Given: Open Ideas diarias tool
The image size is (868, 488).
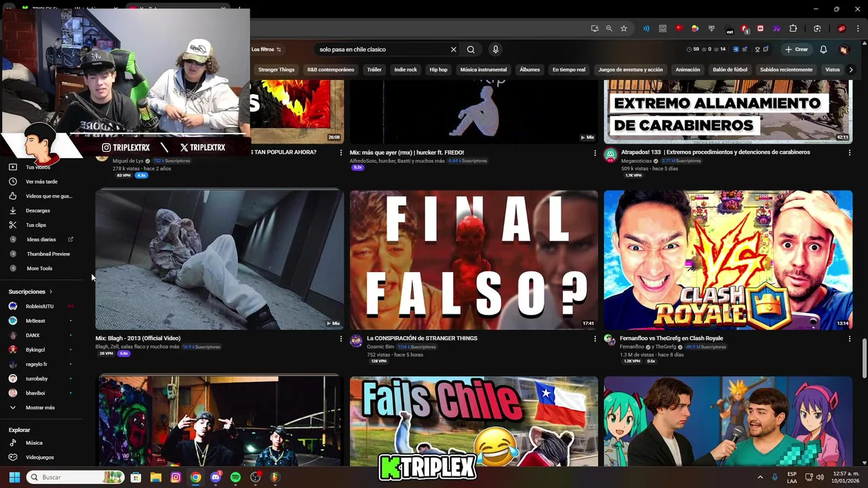Looking at the screenshot, I should tap(41, 239).
